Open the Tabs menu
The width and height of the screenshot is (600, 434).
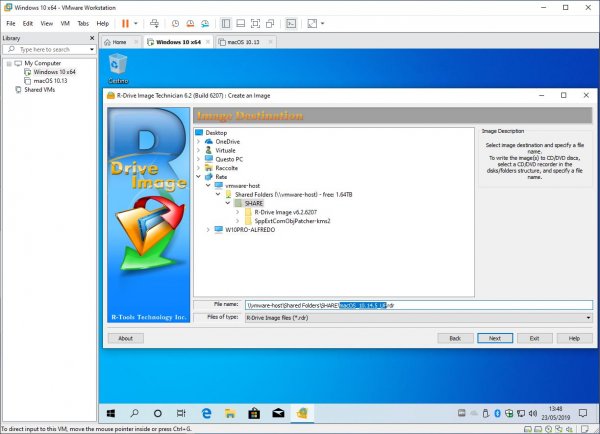point(83,23)
